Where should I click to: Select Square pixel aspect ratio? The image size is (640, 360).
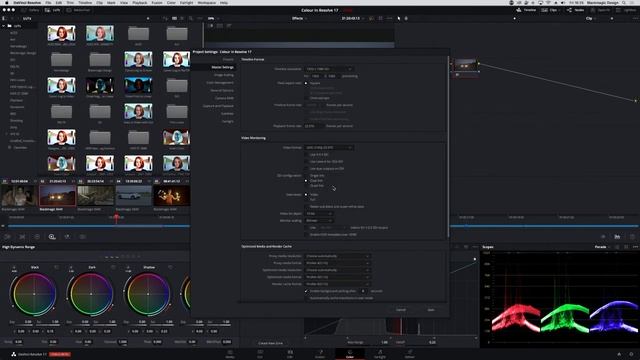(306, 83)
